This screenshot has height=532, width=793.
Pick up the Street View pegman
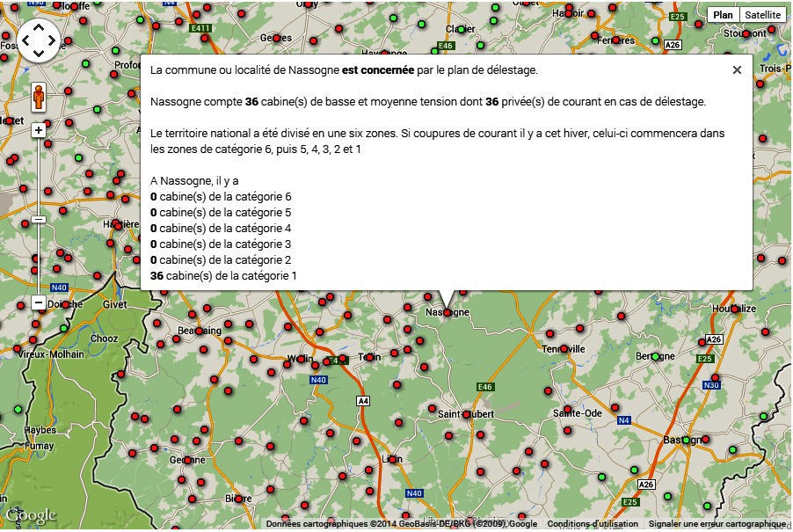coord(39,97)
